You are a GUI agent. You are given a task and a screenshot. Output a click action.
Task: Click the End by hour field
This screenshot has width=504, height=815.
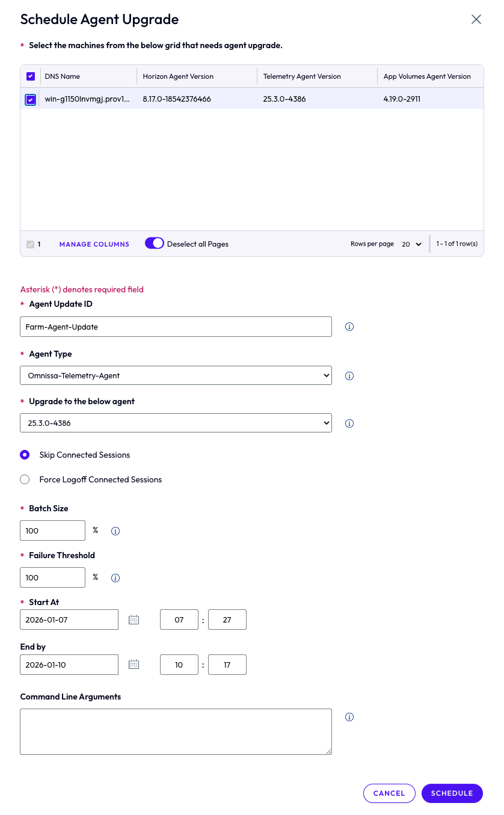pos(179,665)
